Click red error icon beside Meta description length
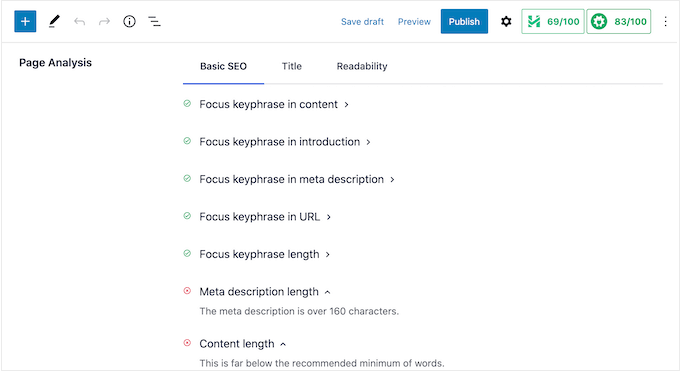 pos(187,291)
